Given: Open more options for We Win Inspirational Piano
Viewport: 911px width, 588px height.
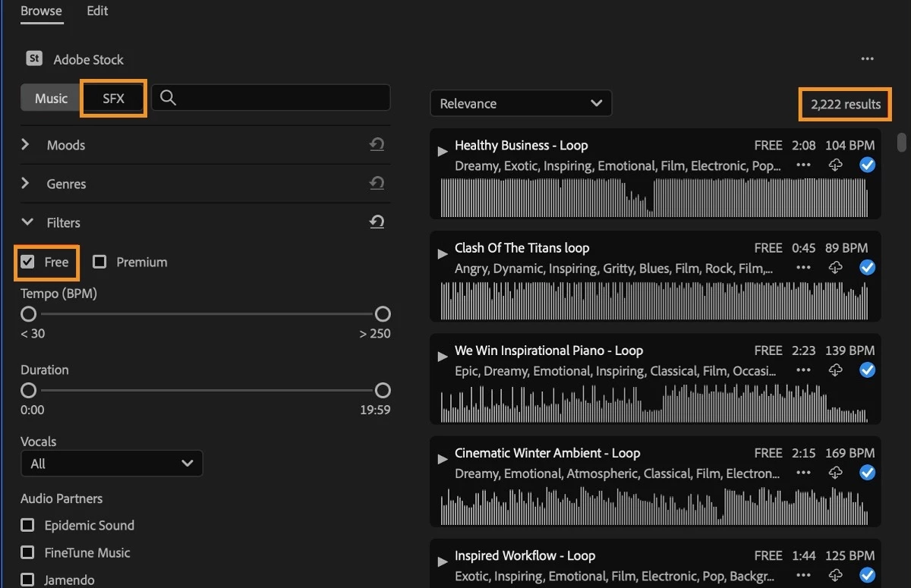Looking at the screenshot, I should coord(803,370).
